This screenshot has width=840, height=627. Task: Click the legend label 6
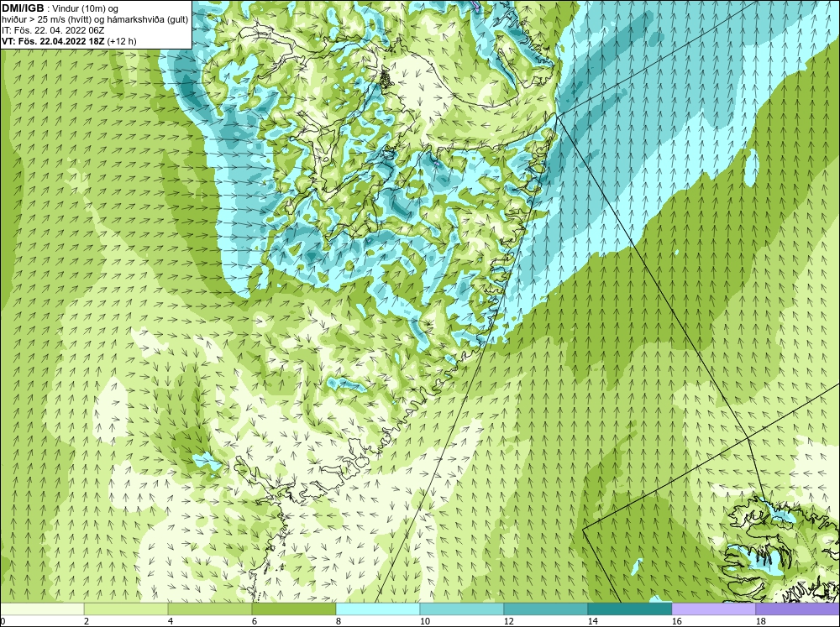(x=255, y=621)
